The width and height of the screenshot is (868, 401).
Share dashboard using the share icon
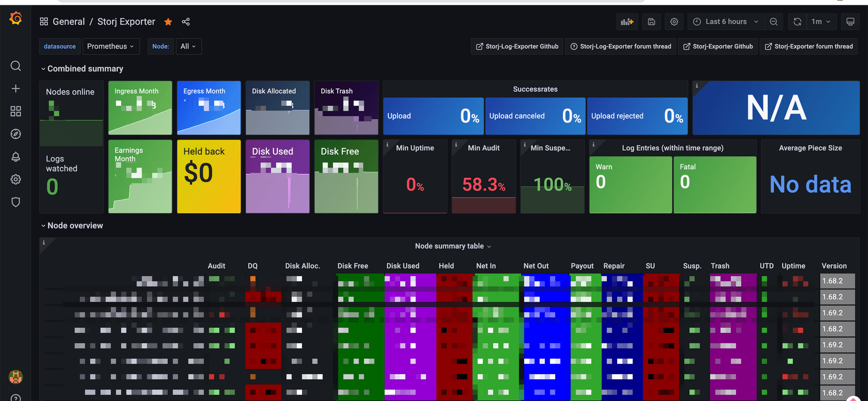[x=186, y=22]
